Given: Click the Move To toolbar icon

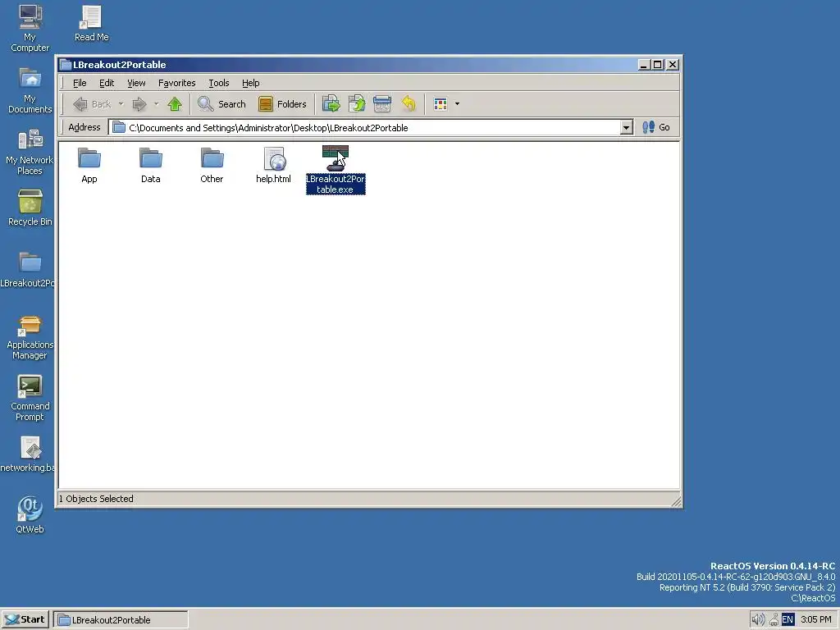Looking at the screenshot, I should tap(331, 104).
